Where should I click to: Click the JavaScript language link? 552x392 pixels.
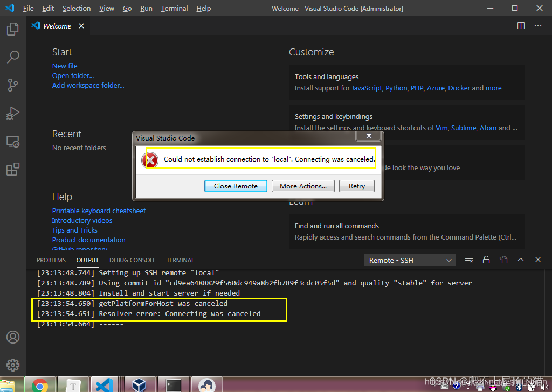(367, 88)
